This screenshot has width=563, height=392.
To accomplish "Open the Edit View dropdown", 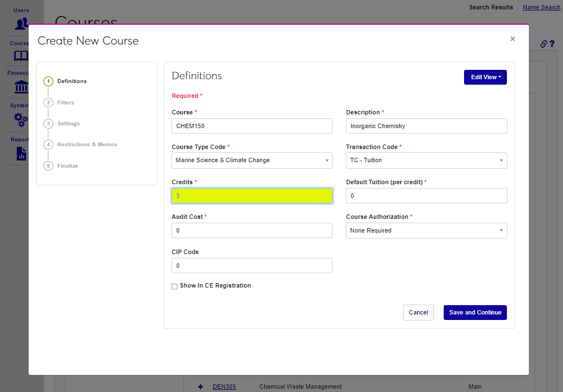I will tap(485, 77).
